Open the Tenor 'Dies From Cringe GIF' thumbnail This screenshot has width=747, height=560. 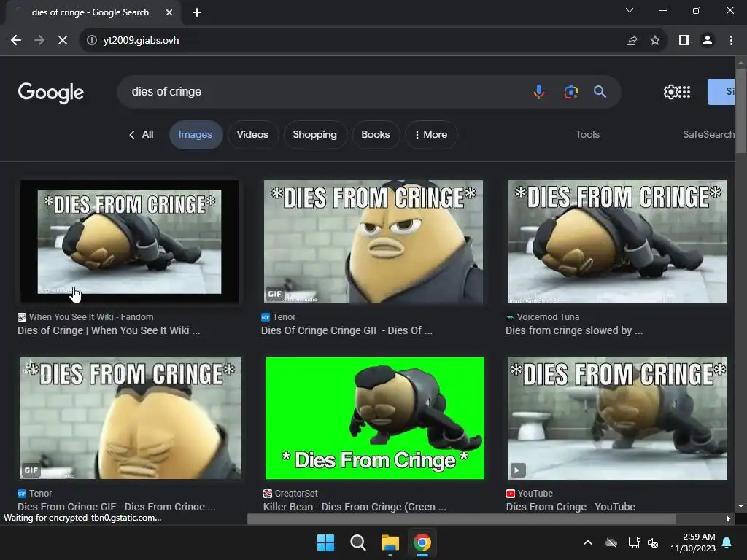pos(130,418)
